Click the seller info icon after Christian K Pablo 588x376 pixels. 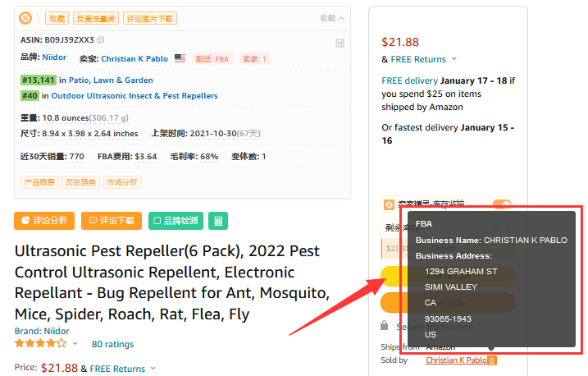click(492, 360)
